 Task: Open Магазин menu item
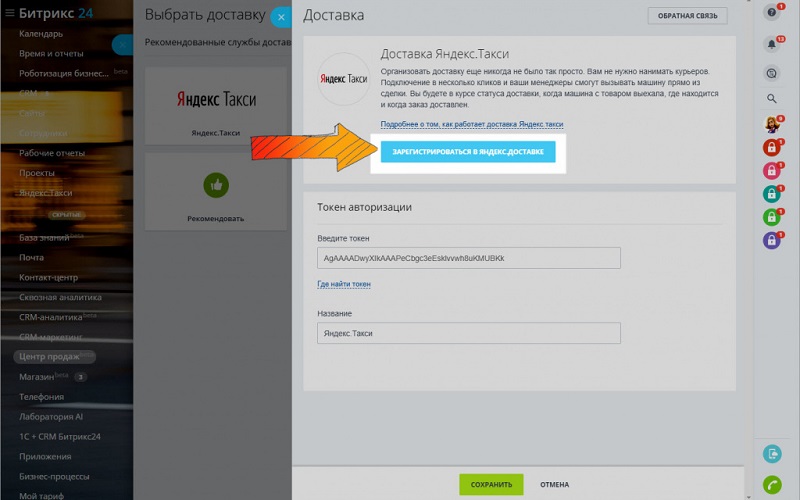click(x=36, y=377)
